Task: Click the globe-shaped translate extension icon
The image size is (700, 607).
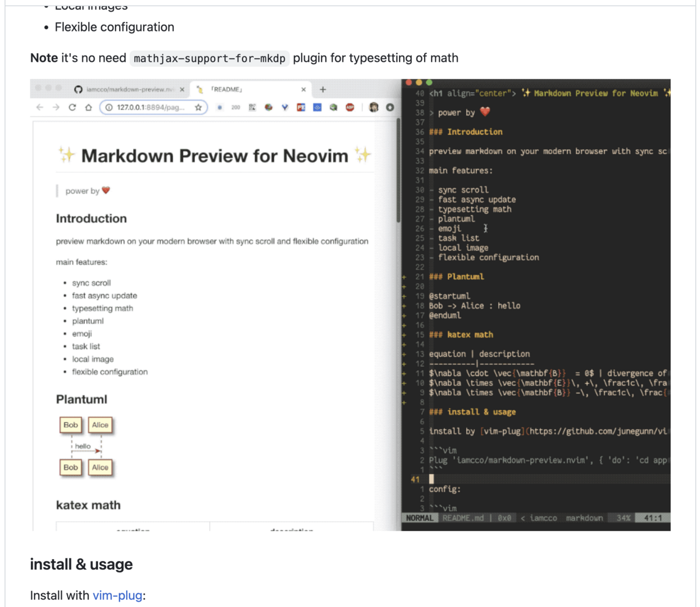Action: pos(268,107)
